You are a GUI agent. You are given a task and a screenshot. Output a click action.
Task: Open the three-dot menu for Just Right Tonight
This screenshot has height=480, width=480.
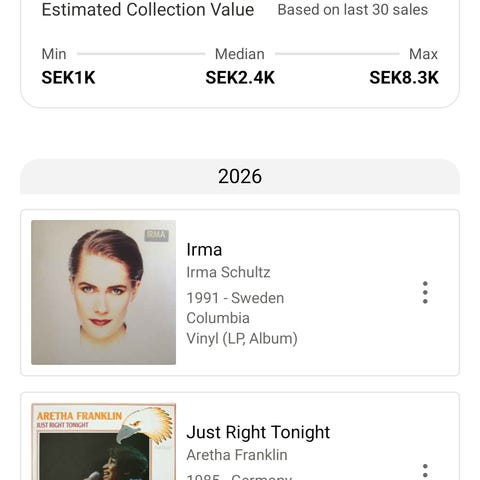click(425, 471)
